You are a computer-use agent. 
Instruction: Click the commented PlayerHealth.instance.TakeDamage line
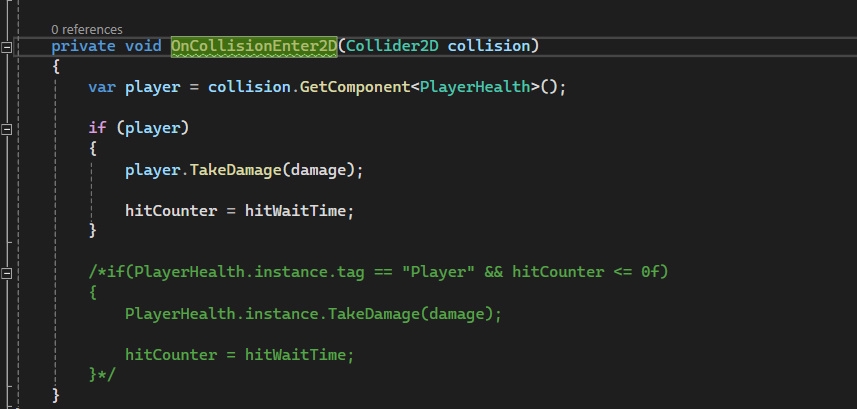tap(313, 314)
